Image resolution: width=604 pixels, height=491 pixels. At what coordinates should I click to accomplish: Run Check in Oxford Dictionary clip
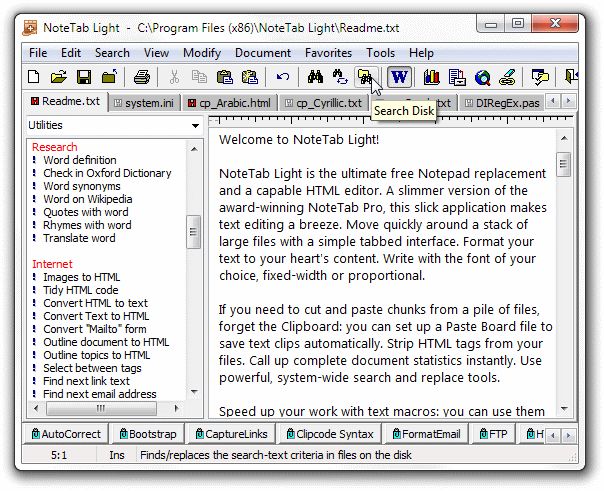click(x=107, y=173)
